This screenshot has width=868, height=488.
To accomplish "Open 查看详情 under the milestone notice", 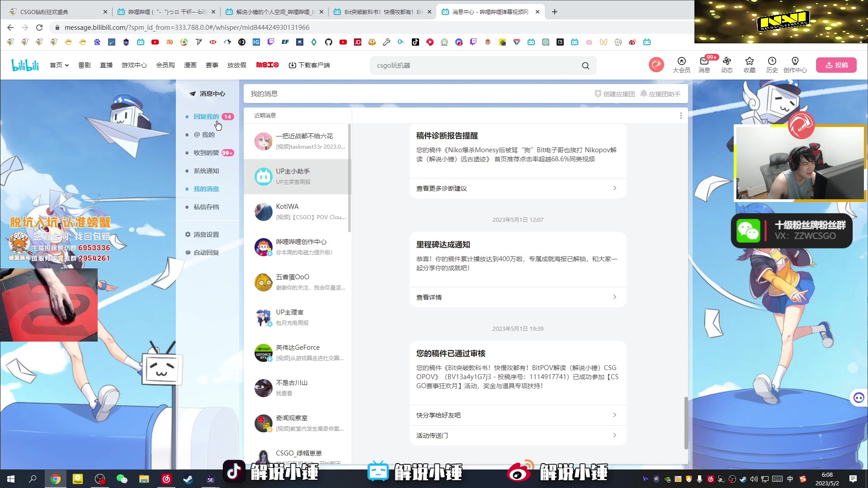I will 429,297.
